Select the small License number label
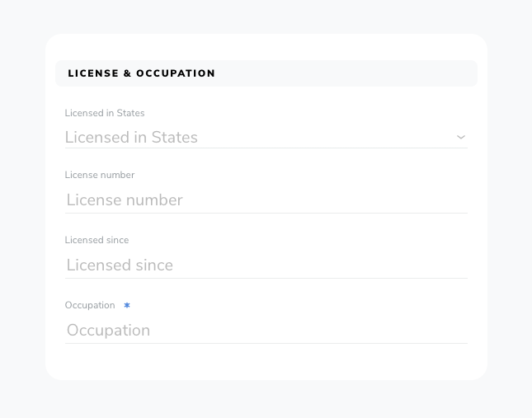Image resolution: width=532 pixels, height=418 pixels. pos(100,175)
